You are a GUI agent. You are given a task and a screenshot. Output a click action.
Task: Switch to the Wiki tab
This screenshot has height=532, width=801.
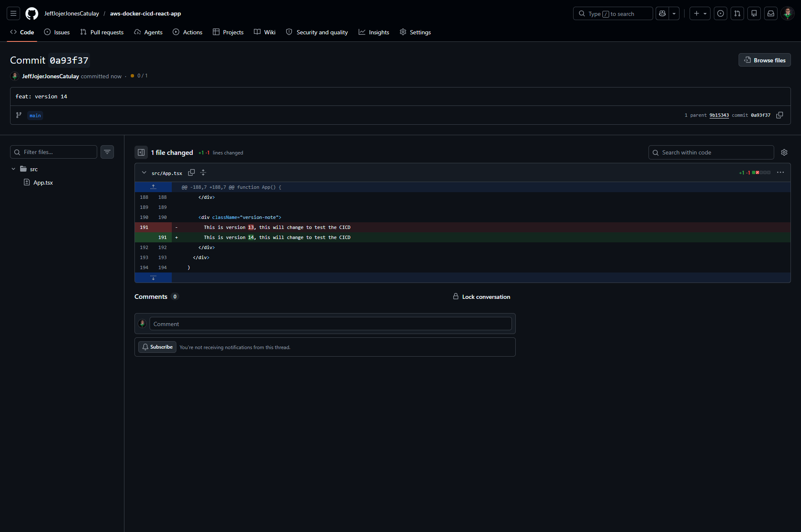pos(265,32)
